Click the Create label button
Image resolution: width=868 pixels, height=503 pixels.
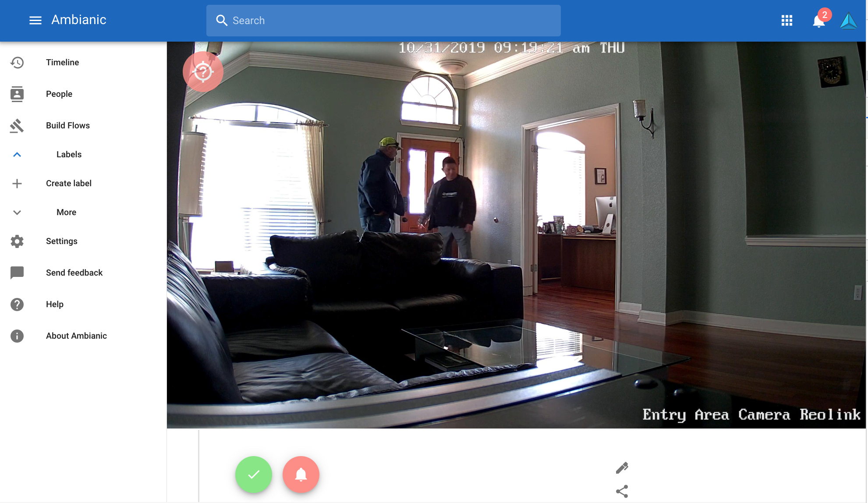[68, 183]
